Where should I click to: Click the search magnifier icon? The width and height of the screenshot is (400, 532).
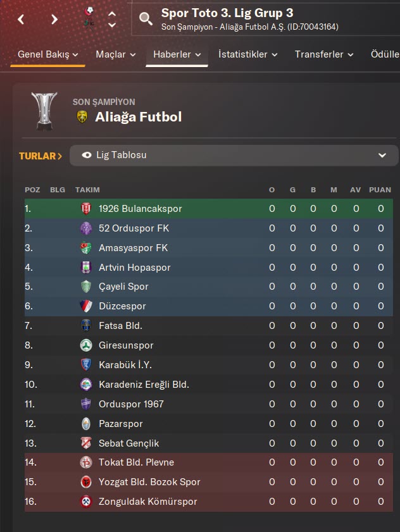click(x=146, y=19)
